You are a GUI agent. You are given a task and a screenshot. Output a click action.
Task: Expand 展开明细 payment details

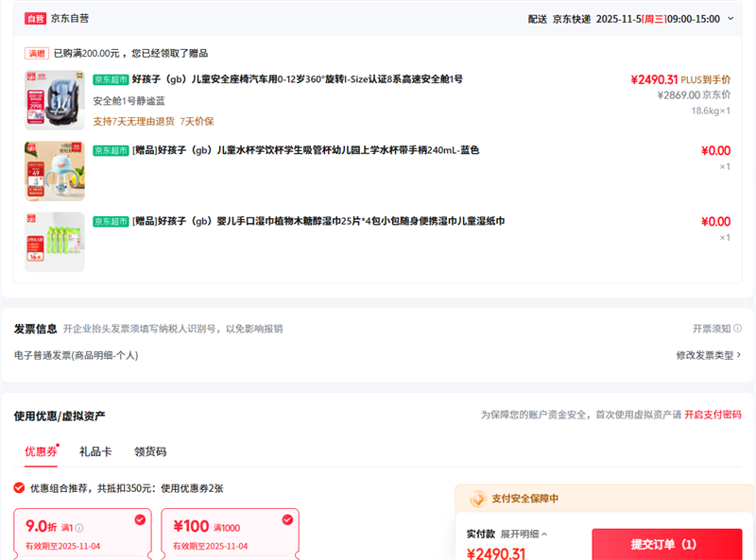(524, 534)
